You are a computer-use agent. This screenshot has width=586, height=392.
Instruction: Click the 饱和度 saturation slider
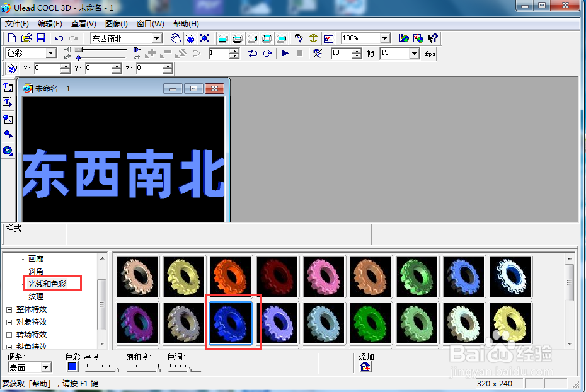pos(144,367)
